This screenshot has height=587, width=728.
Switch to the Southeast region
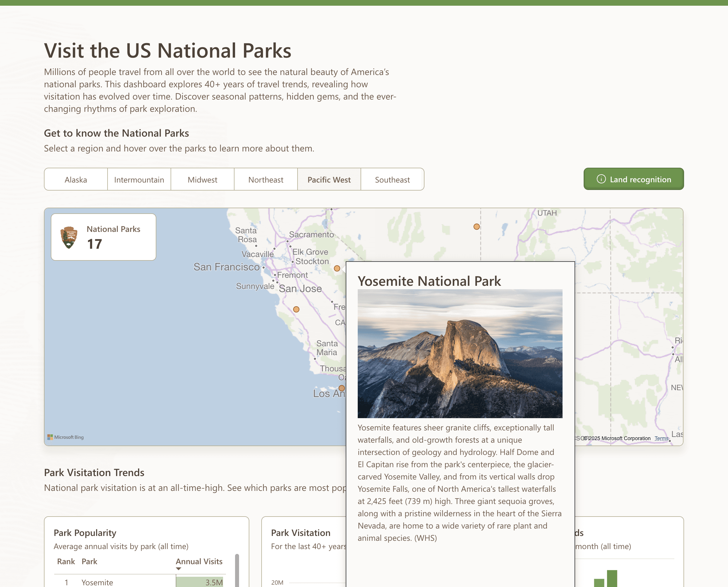pyautogui.click(x=392, y=179)
